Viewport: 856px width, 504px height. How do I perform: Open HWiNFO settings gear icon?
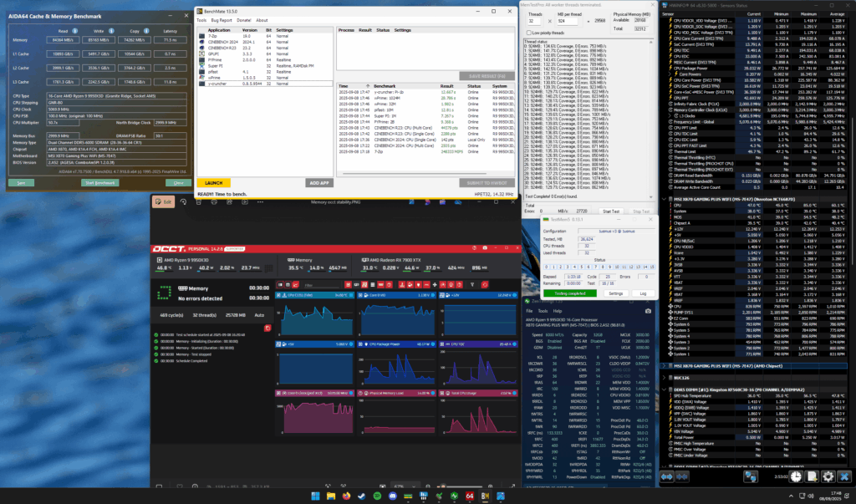pos(828,476)
